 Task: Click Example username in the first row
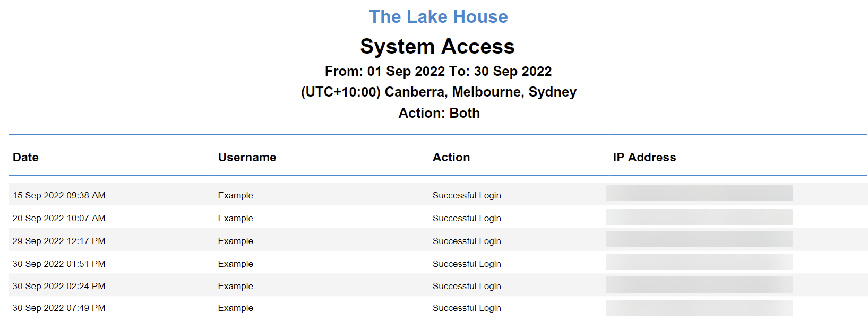[x=235, y=195]
